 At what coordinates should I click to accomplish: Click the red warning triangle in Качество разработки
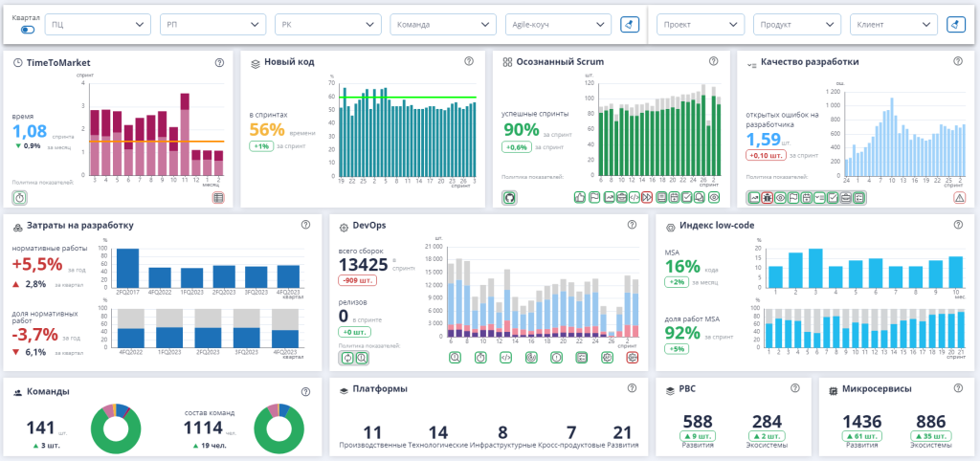tap(959, 198)
